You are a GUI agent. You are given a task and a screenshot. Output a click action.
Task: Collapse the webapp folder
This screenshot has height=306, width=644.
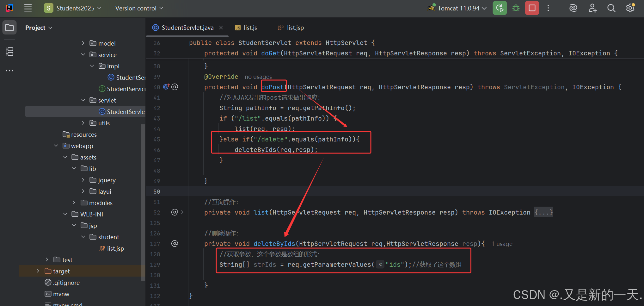tap(56, 146)
